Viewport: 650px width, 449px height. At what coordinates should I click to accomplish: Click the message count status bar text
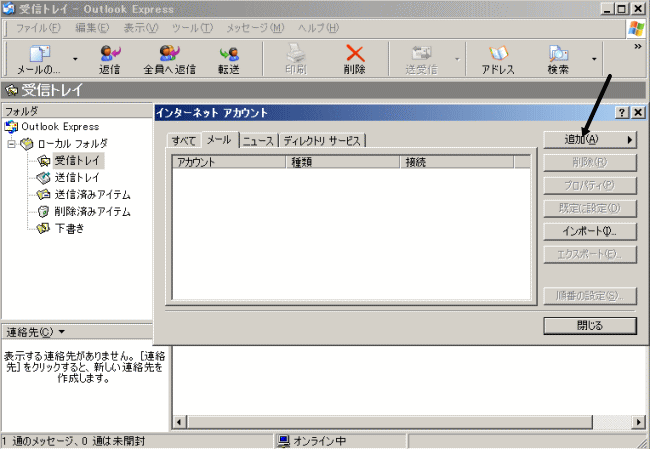[74, 441]
